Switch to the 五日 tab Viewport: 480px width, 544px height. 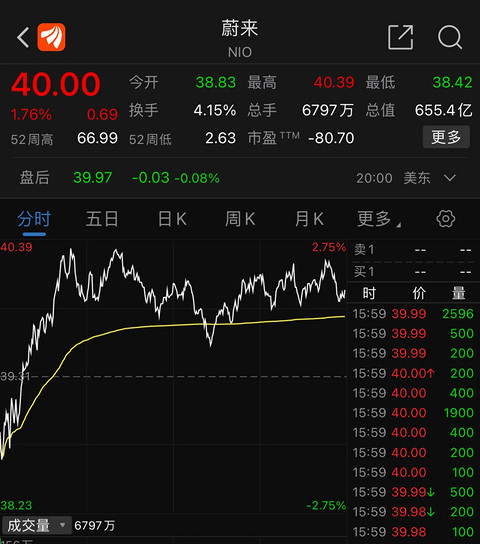point(102,219)
